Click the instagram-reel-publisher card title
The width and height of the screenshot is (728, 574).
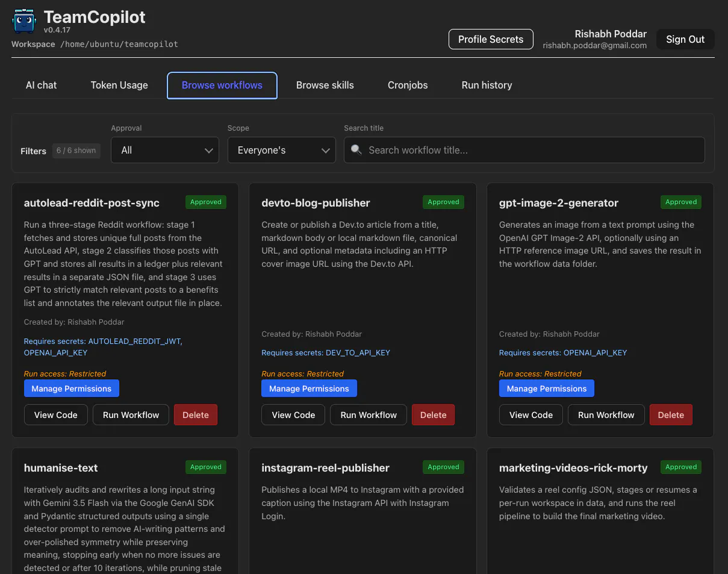(x=325, y=468)
